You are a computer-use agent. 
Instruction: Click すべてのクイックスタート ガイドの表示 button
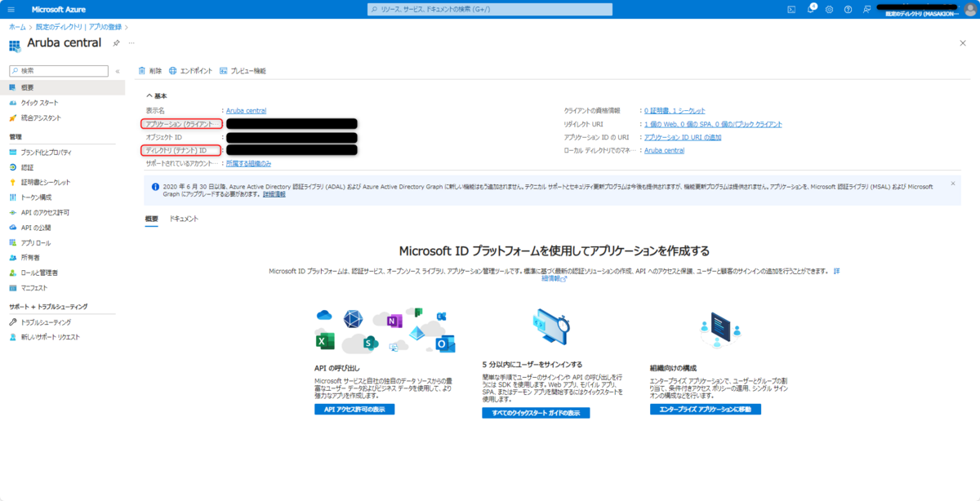[536, 413]
